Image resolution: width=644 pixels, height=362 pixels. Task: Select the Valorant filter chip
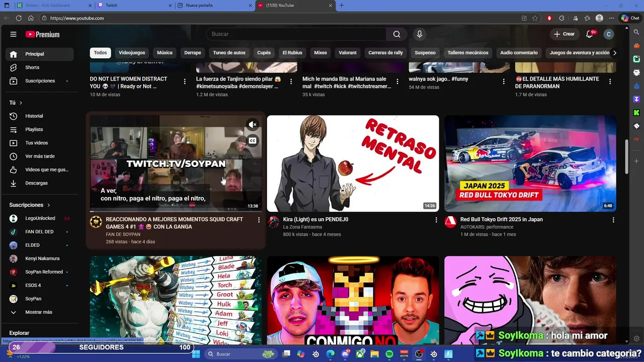click(348, 53)
